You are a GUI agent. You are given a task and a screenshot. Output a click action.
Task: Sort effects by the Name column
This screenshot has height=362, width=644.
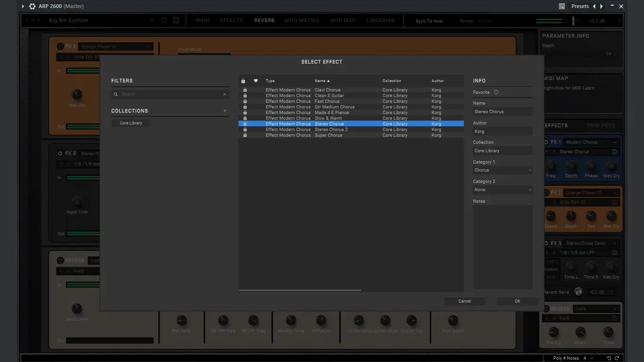click(322, 81)
